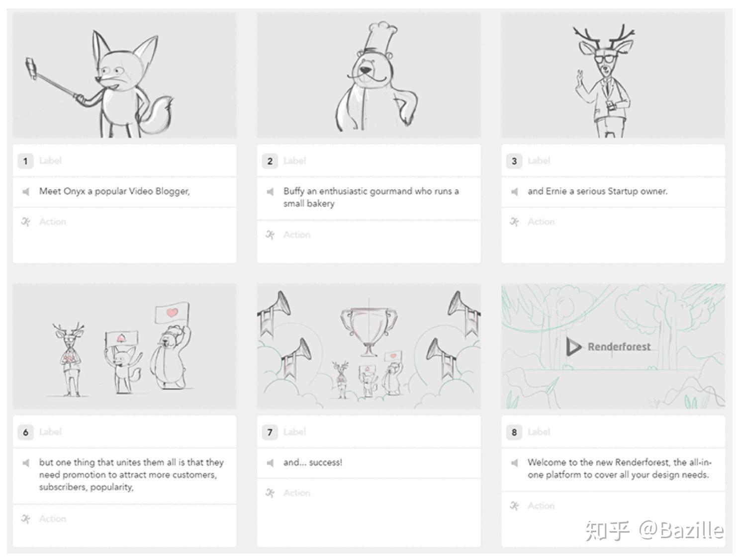743x560 pixels.
Task: Click the speaker icon beside Buffy's dialogue
Action: (x=270, y=191)
